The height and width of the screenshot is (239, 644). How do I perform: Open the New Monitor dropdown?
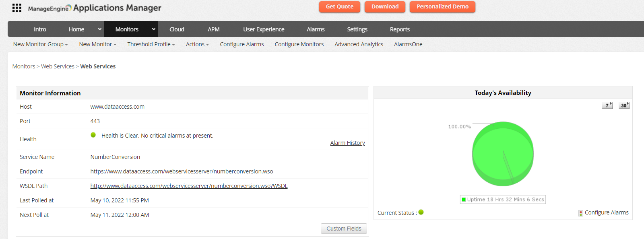point(98,44)
